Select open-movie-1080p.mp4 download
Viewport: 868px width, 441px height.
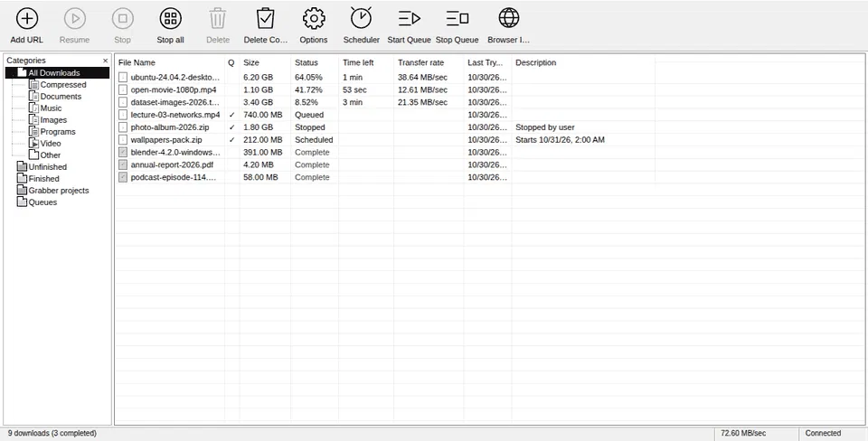385,89
